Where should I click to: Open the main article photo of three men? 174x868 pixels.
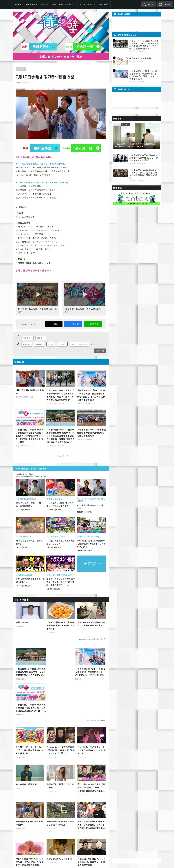coord(61,114)
